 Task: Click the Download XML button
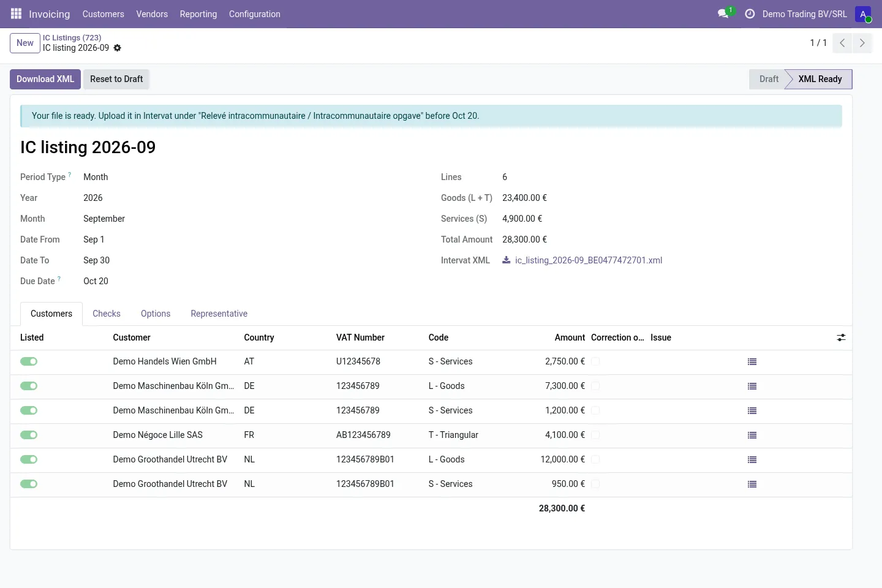(x=45, y=79)
